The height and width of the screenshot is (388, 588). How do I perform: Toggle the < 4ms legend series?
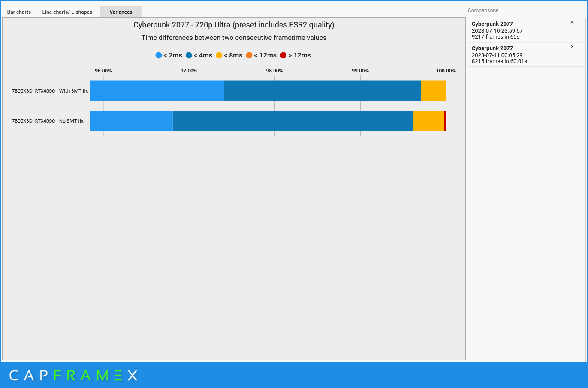point(199,55)
